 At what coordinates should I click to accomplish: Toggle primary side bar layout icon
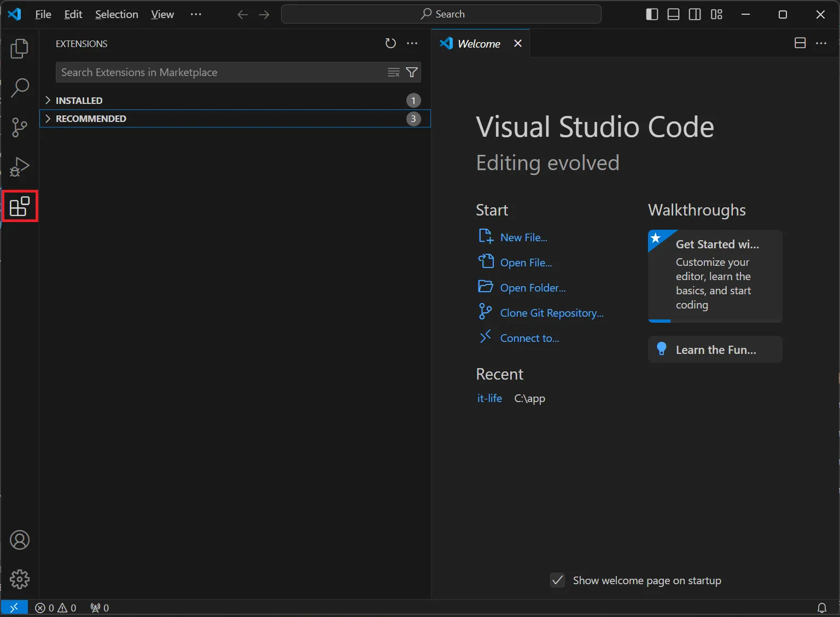coord(652,14)
